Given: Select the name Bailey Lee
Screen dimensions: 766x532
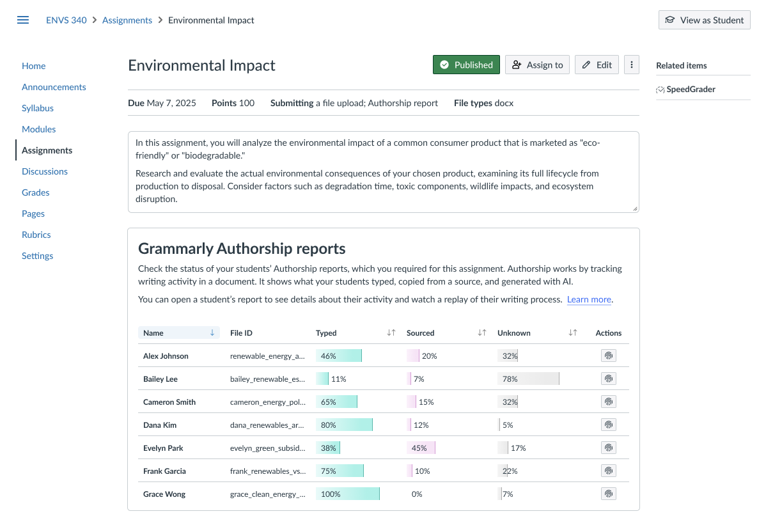Looking at the screenshot, I should click(x=160, y=379).
